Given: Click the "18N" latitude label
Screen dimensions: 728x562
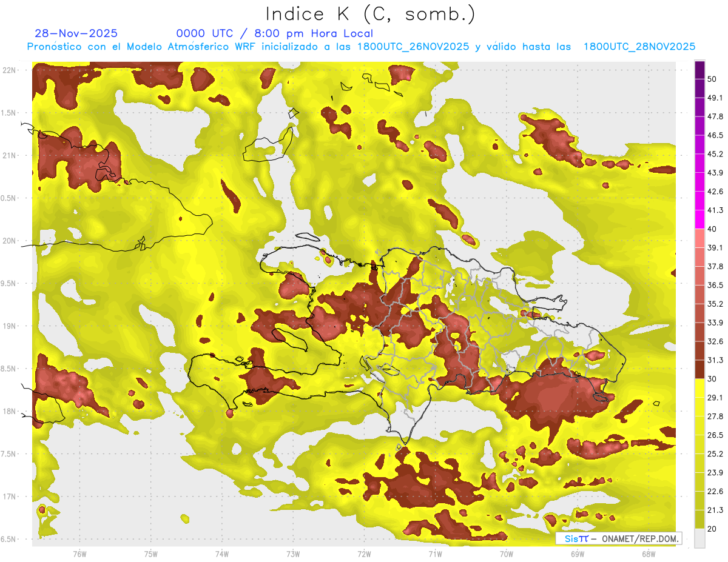Looking at the screenshot, I should 9,411.
